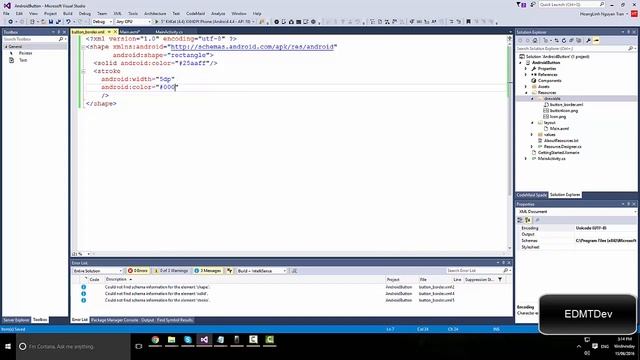Toggle the Warnings filter in Error List
This screenshot has width=640, height=360.
coord(171,271)
